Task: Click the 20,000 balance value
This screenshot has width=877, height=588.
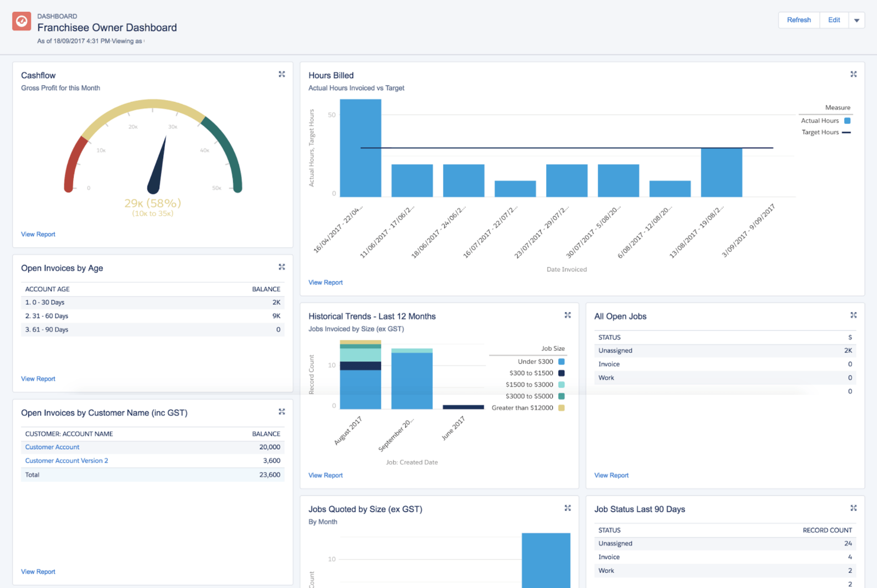Action: [269, 447]
